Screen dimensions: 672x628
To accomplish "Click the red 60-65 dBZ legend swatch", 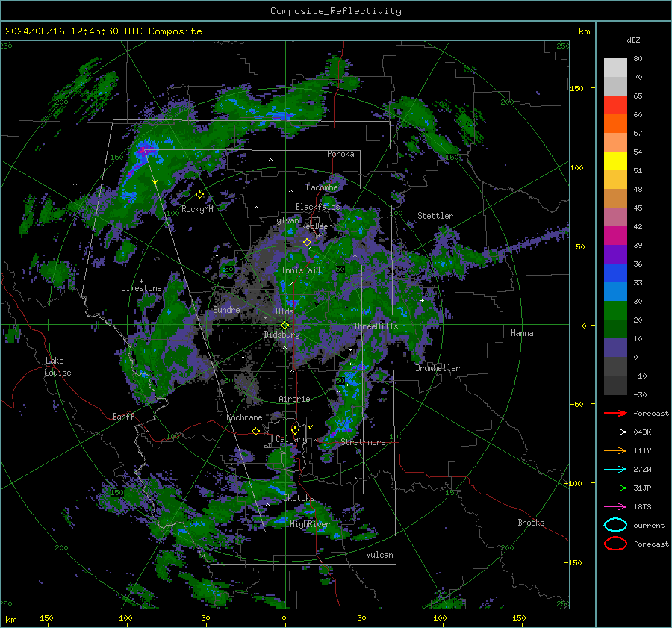I will (x=615, y=105).
